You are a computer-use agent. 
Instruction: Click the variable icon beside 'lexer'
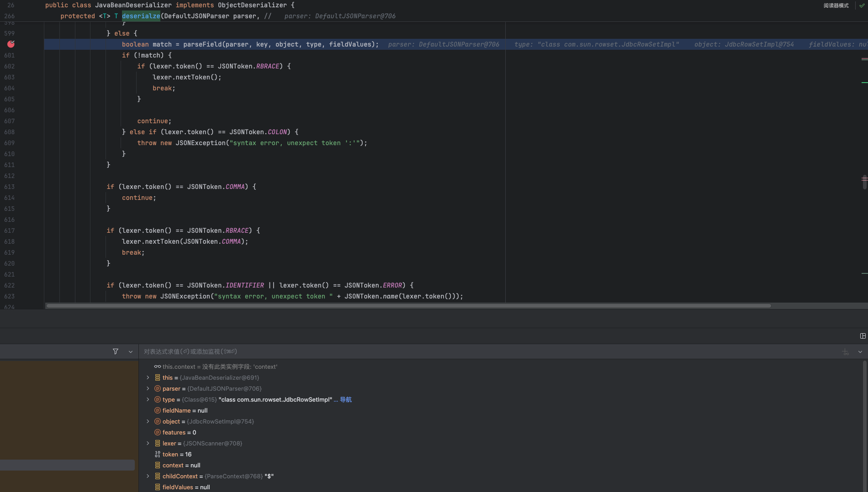point(158,443)
